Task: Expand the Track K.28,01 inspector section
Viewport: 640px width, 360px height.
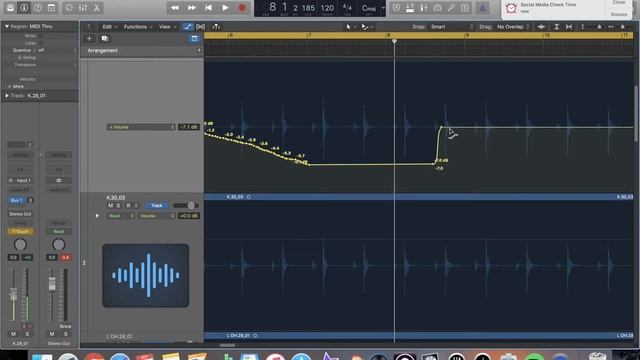Action: tap(7, 96)
